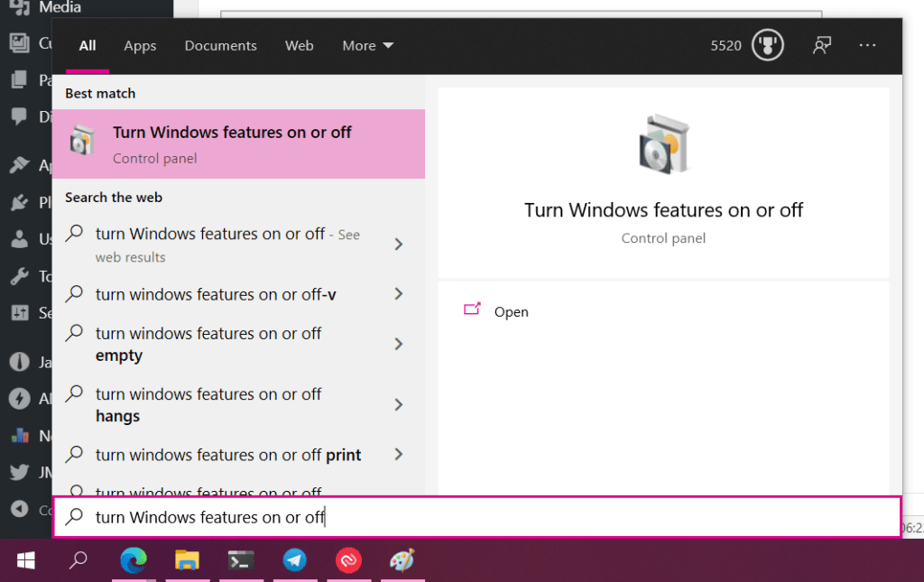Screen dimensions: 924x582
Task: Click the bar chart icon in WordPress sidebar
Action: pos(20,436)
